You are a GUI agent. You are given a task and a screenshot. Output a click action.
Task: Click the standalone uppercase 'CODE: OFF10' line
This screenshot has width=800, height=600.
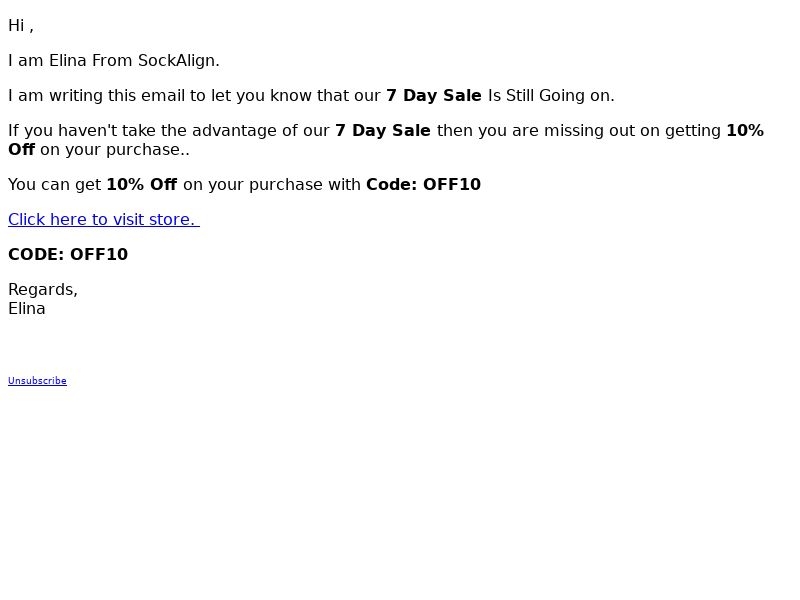click(x=68, y=254)
